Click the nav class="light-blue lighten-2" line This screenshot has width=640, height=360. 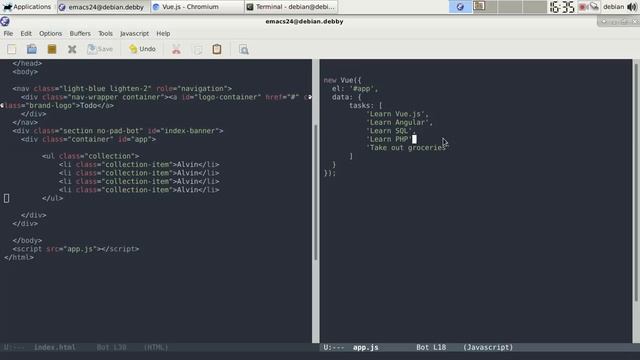click(122, 89)
